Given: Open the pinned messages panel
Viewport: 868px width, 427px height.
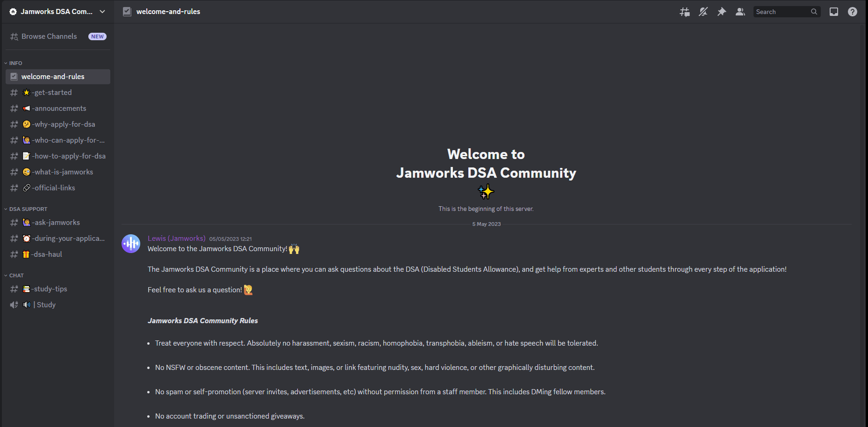Looking at the screenshot, I should point(721,11).
